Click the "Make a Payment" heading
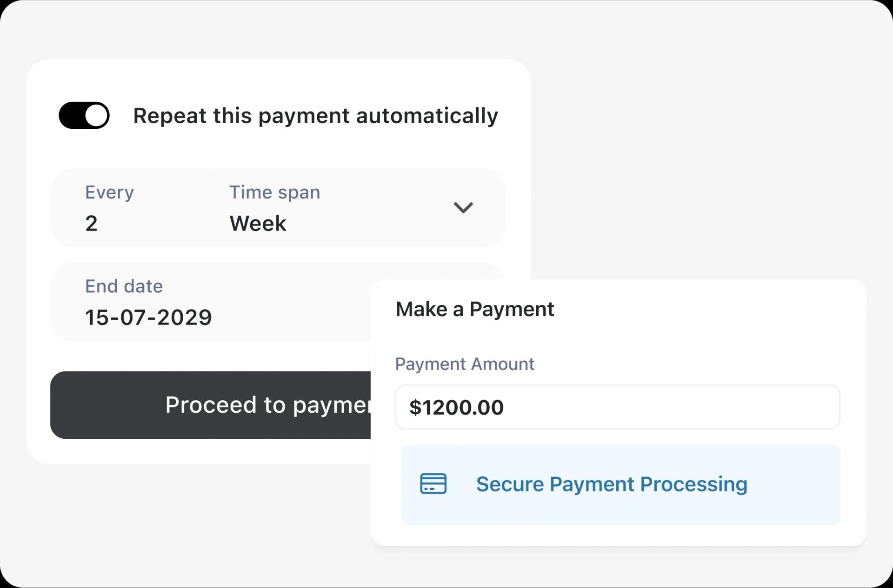 (x=474, y=309)
